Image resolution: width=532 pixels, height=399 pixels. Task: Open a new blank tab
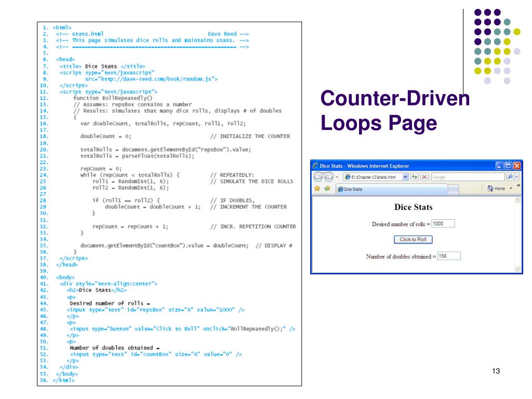453,189
